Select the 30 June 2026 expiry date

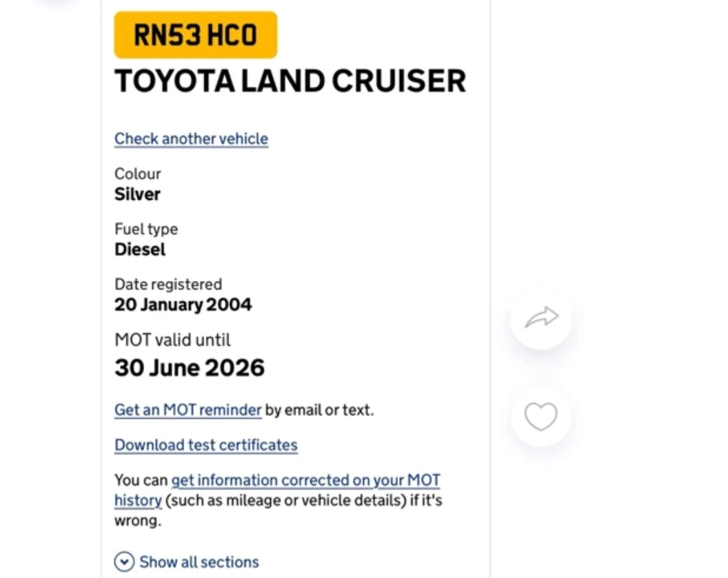[x=190, y=368]
